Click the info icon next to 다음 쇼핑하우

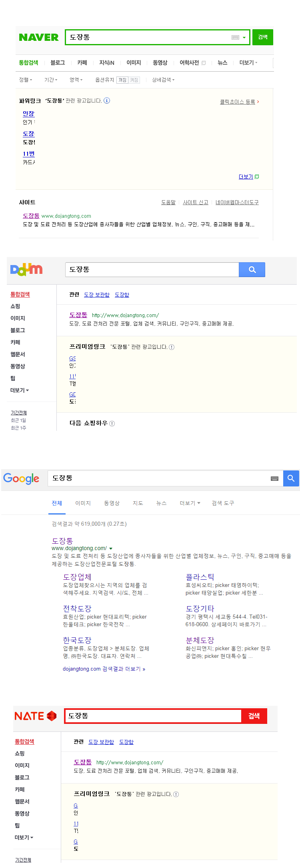(x=112, y=424)
